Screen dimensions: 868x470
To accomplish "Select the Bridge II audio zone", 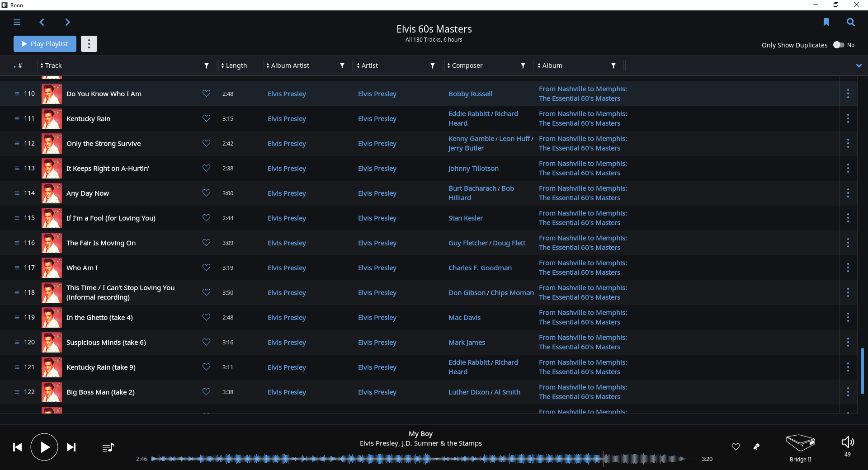I will (800, 447).
